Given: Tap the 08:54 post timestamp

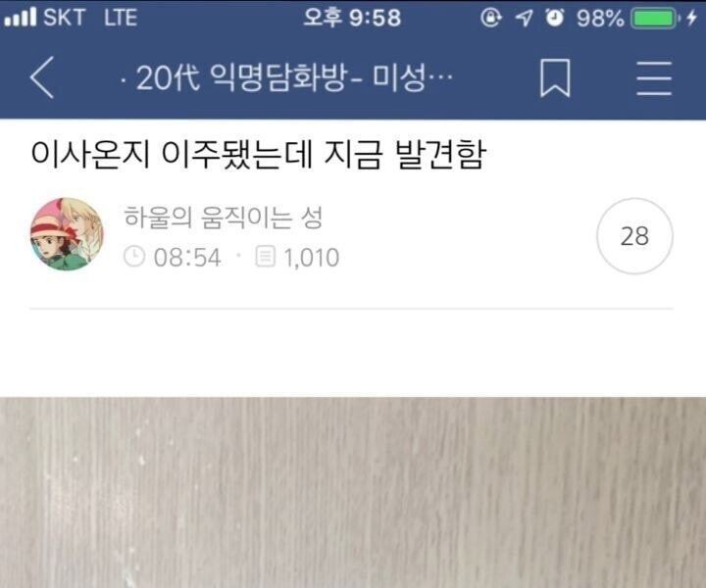Looking at the screenshot, I should click(187, 258).
